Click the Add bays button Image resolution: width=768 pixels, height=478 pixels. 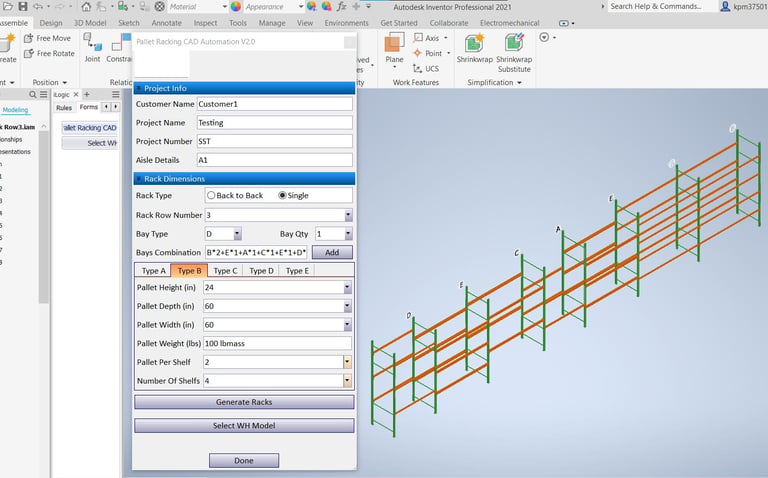coord(332,253)
